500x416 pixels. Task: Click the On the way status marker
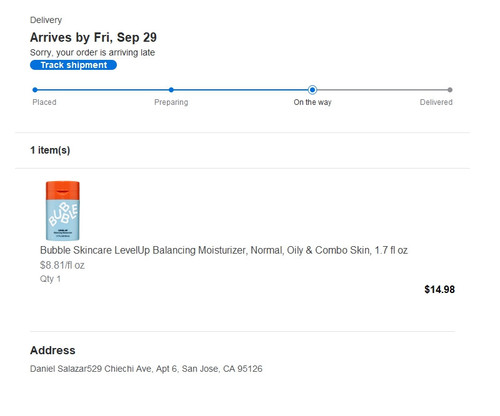click(x=312, y=90)
